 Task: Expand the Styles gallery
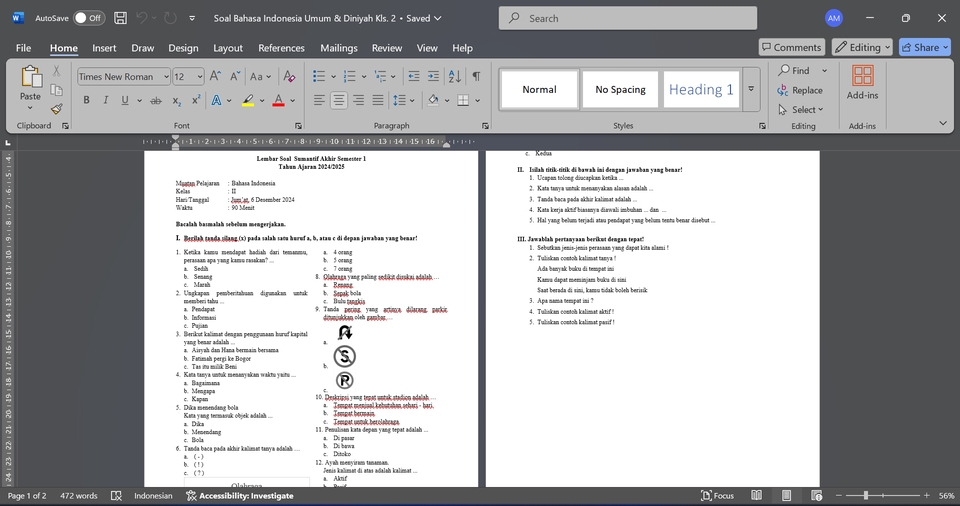pos(751,89)
